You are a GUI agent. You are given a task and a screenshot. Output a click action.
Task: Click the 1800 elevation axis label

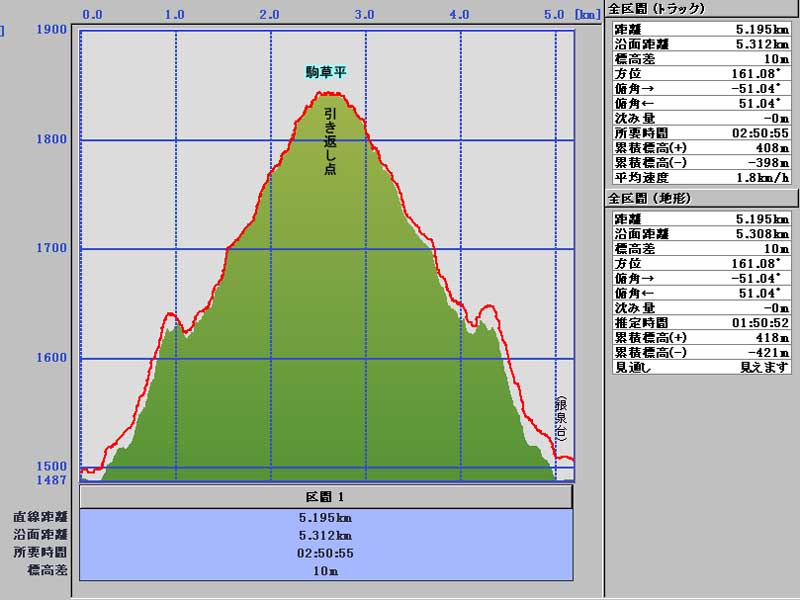coord(51,139)
